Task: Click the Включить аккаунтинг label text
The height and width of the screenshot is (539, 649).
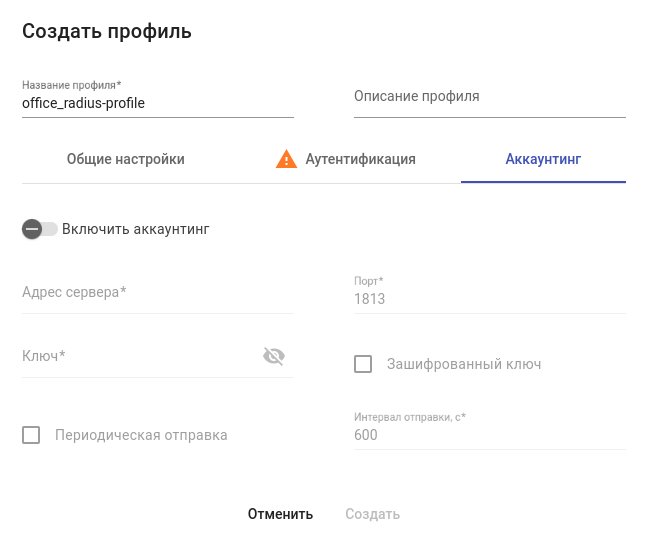Action: pyautogui.click(x=136, y=229)
